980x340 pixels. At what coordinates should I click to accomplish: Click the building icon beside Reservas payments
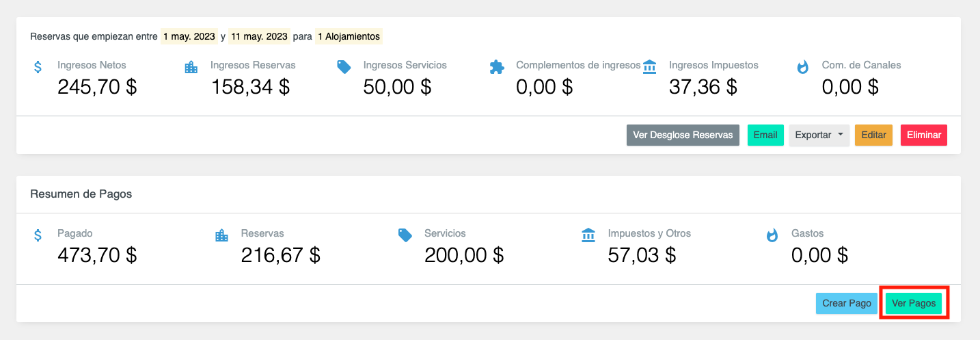(x=221, y=235)
